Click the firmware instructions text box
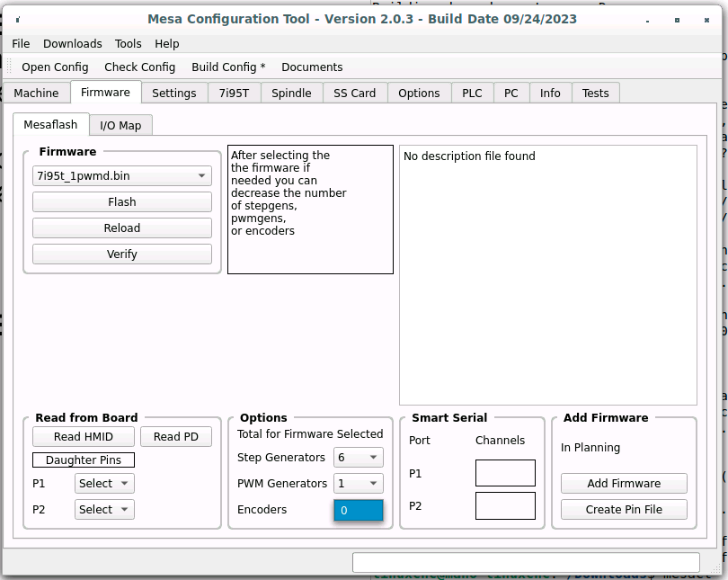Image resolution: width=728 pixels, height=580 pixels. click(x=310, y=210)
